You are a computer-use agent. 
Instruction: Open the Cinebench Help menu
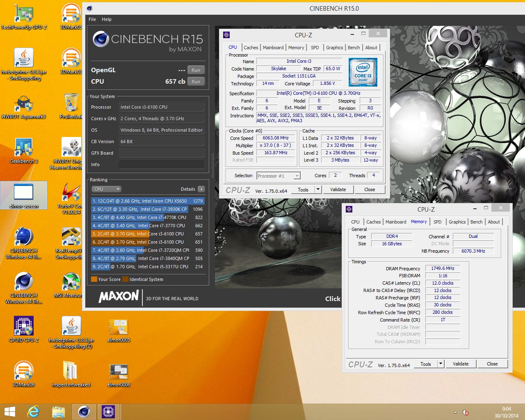pos(107,19)
